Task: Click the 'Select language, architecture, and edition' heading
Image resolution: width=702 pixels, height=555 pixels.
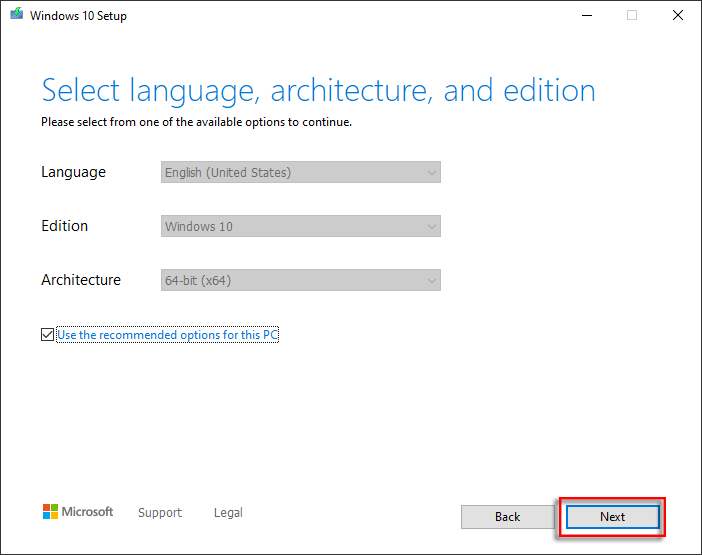Action: [318, 91]
